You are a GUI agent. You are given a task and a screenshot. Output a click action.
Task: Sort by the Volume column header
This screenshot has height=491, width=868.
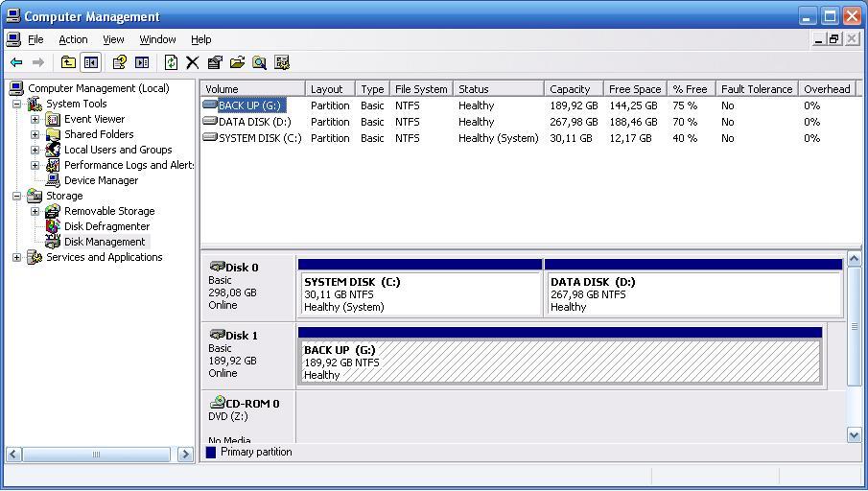[252, 88]
